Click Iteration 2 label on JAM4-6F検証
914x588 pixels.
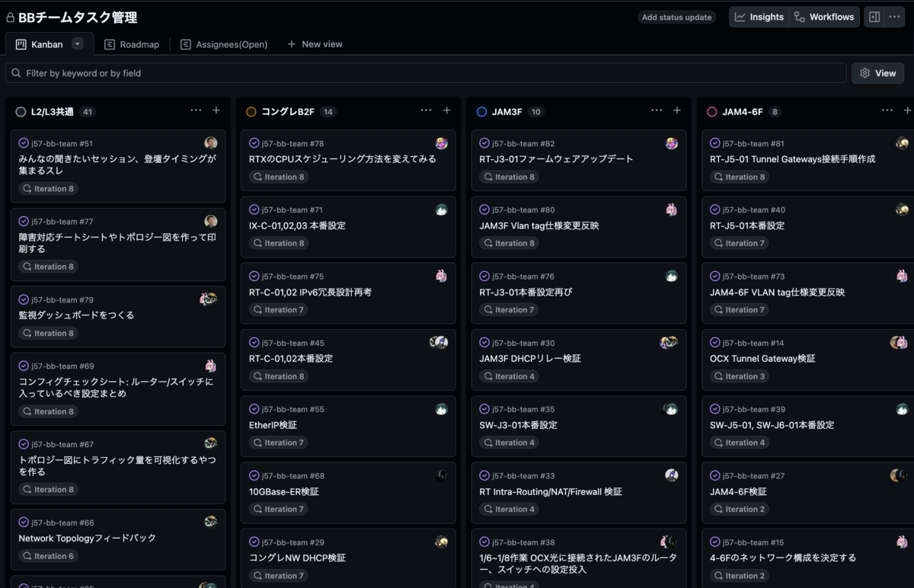[740, 509]
